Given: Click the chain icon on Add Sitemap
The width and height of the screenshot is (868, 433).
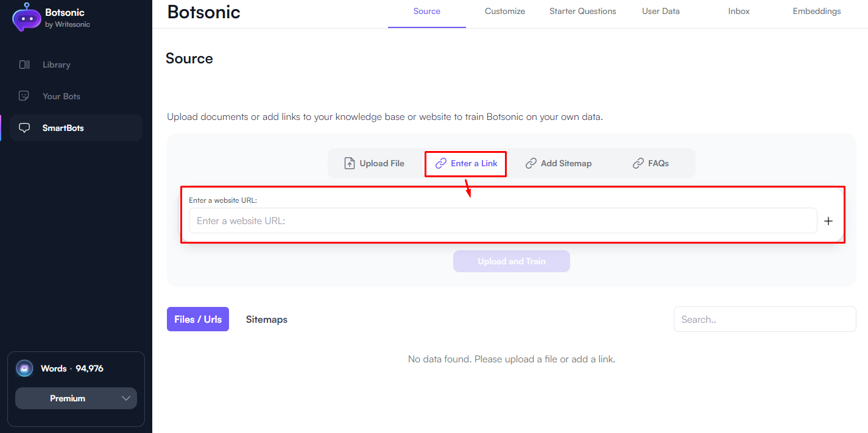Looking at the screenshot, I should pos(531,163).
